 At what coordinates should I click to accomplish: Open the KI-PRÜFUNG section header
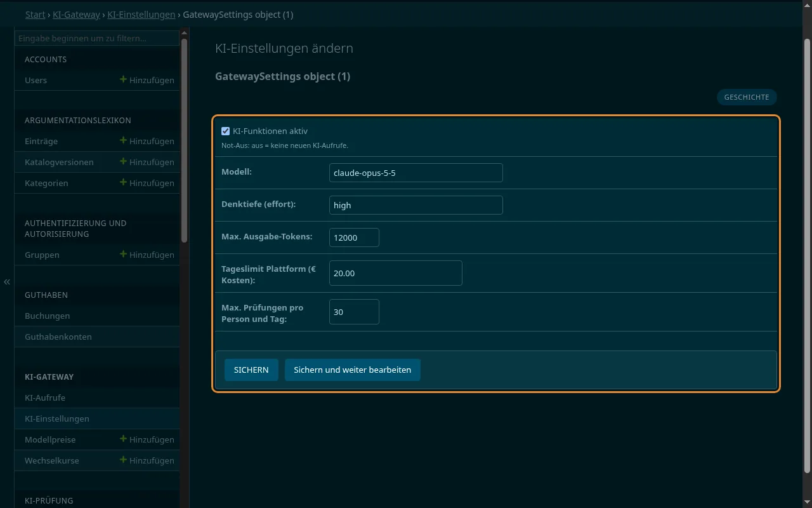point(49,500)
